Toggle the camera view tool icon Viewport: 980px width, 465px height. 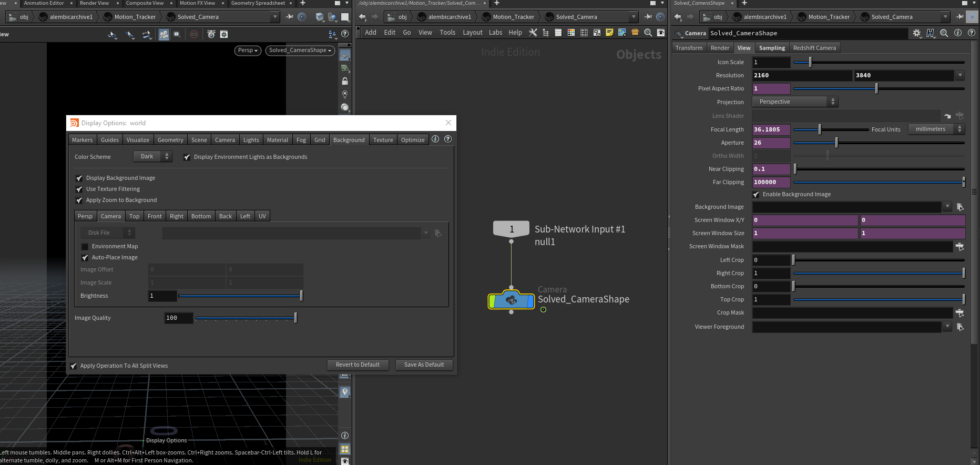point(164,35)
